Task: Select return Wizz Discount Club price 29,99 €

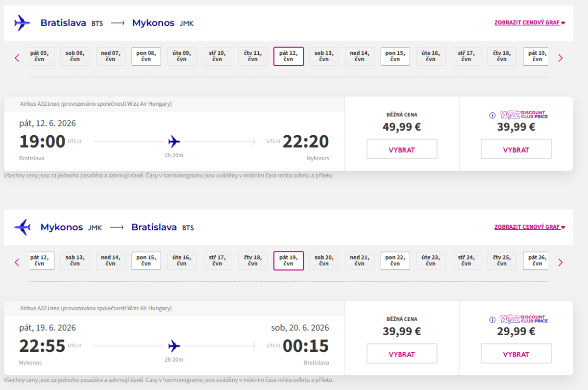Action: [x=516, y=354]
